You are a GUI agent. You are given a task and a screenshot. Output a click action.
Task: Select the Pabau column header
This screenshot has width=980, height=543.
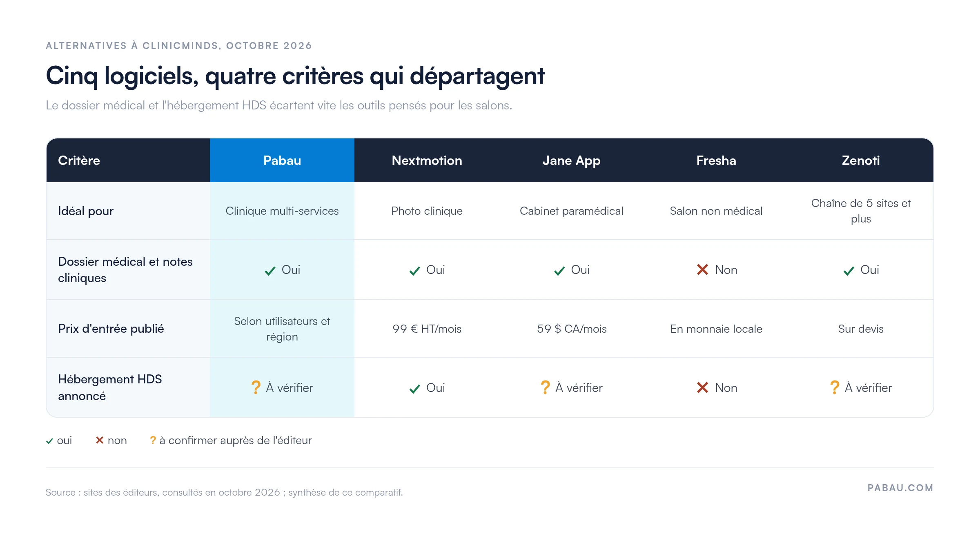[282, 160]
